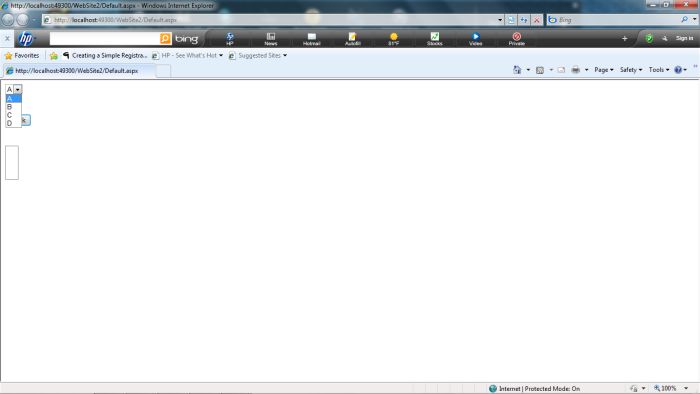The width and height of the screenshot is (700, 394).
Task: Click the Private toolbar button
Action: coord(517,39)
